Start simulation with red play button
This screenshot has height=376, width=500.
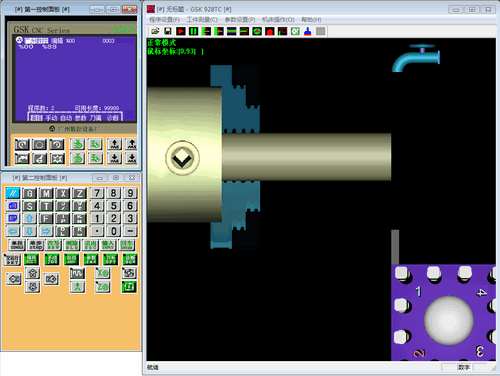tap(181, 31)
